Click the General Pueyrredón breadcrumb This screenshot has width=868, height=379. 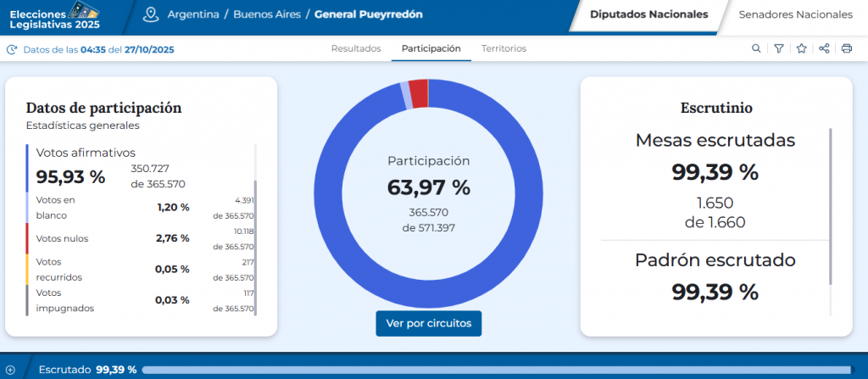click(x=368, y=14)
